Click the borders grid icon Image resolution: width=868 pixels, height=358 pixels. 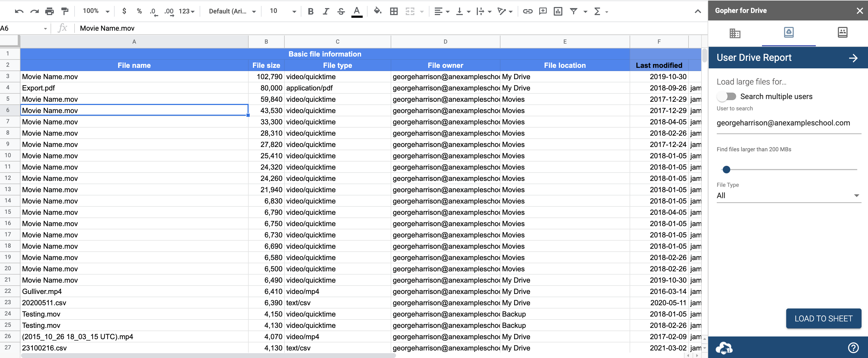pyautogui.click(x=394, y=11)
